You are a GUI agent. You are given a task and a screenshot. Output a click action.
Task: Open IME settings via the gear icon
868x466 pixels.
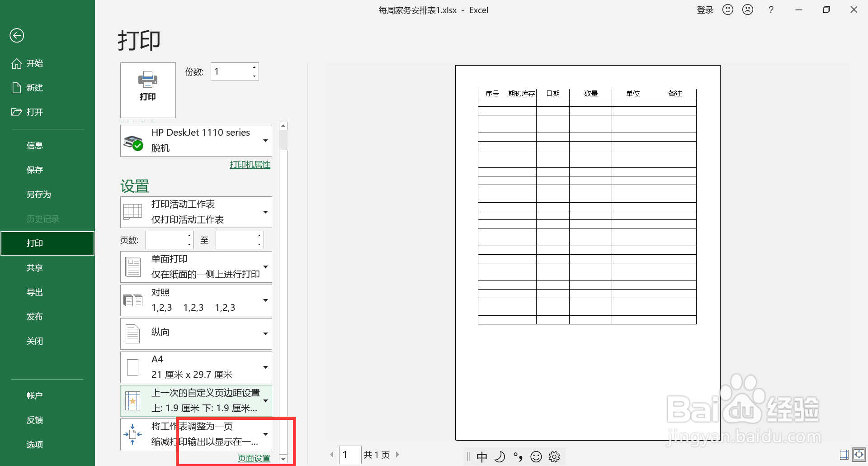point(554,456)
